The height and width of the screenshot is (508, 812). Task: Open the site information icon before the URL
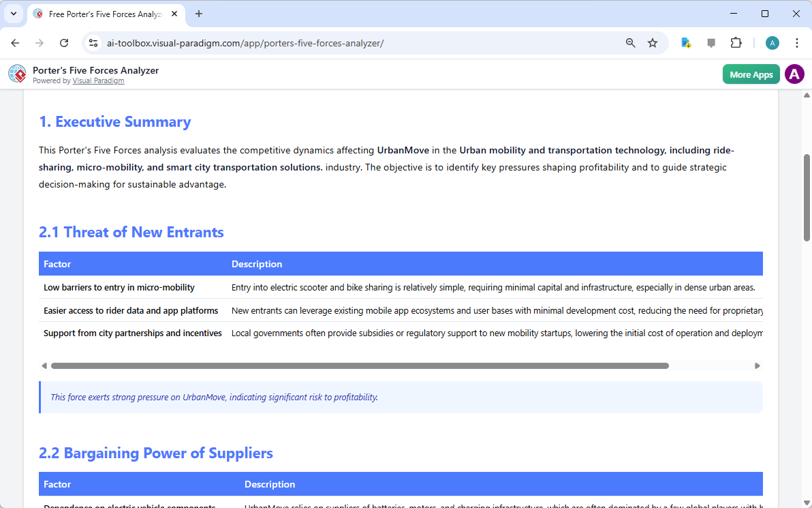pyautogui.click(x=93, y=42)
